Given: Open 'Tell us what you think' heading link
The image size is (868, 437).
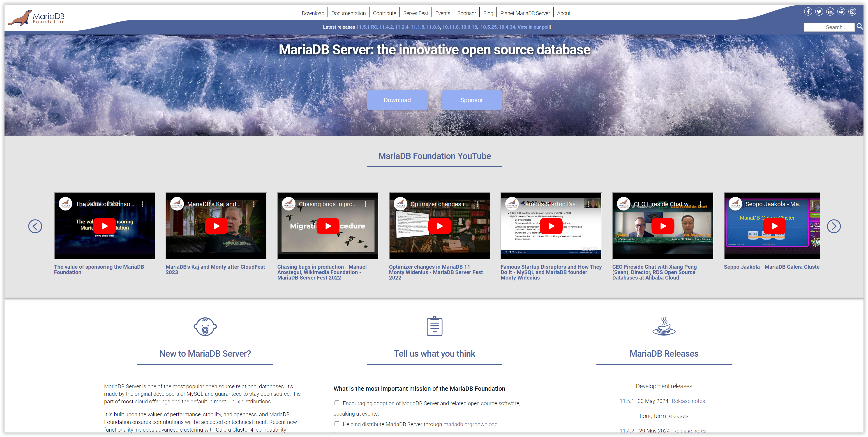Looking at the screenshot, I should coord(434,354).
